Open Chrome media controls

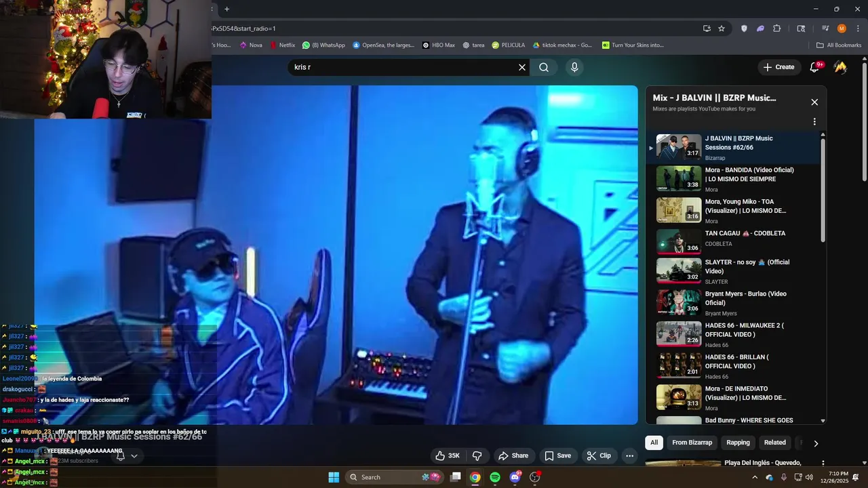pyautogui.click(x=825, y=28)
